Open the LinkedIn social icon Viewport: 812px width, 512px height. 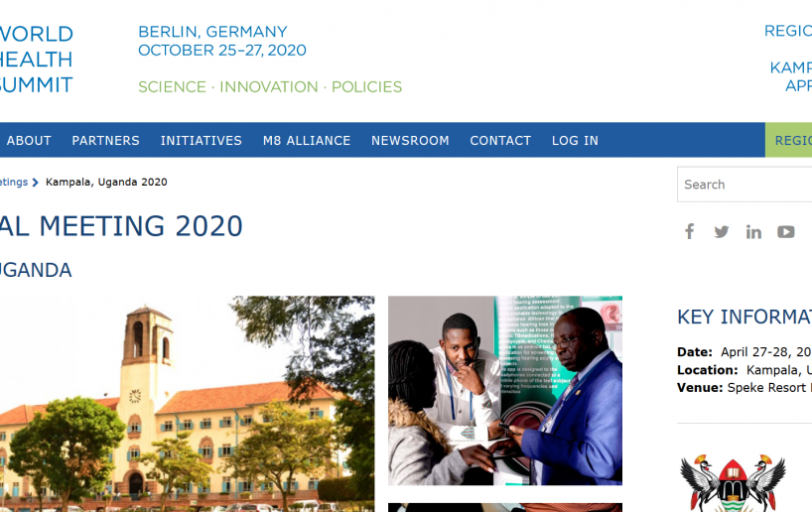click(753, 232)
